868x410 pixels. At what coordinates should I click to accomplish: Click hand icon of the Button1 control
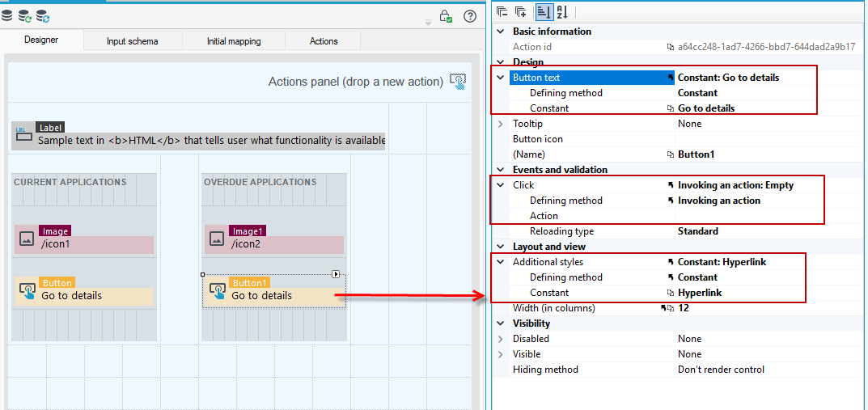point(218,290)
